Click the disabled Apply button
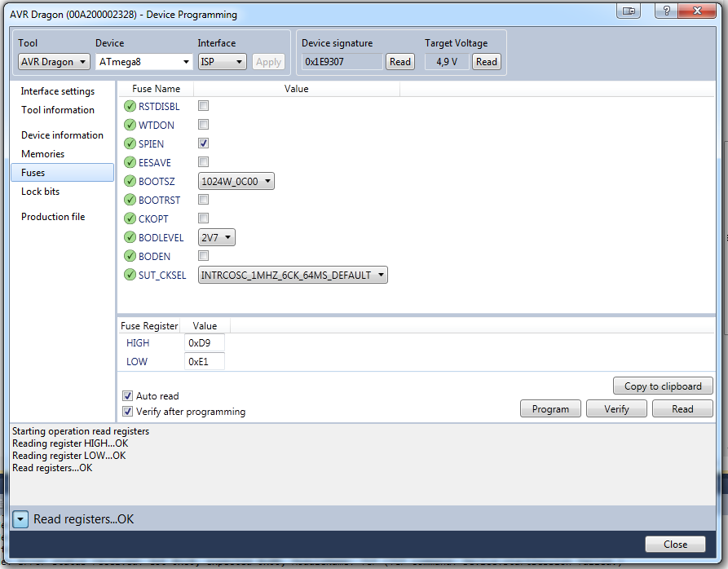Viewport: 728px width, 569px height. pyautogui.click(x=268, y=62)
